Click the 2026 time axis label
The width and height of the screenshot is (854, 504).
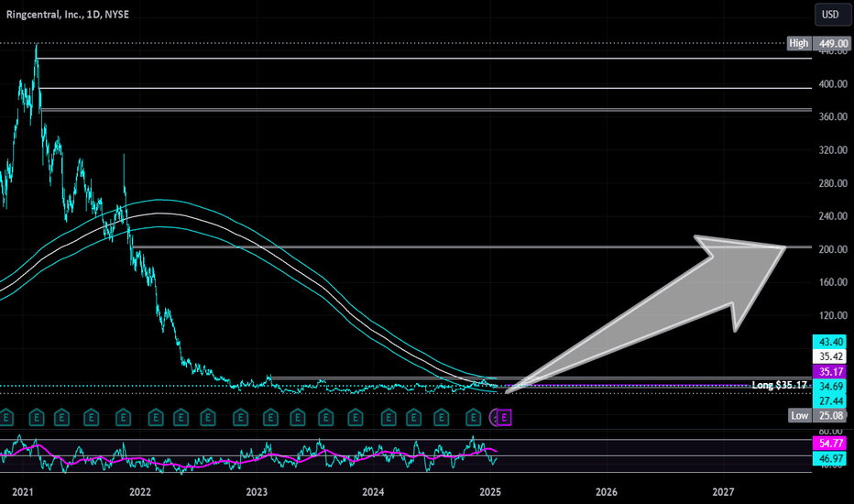607,492
